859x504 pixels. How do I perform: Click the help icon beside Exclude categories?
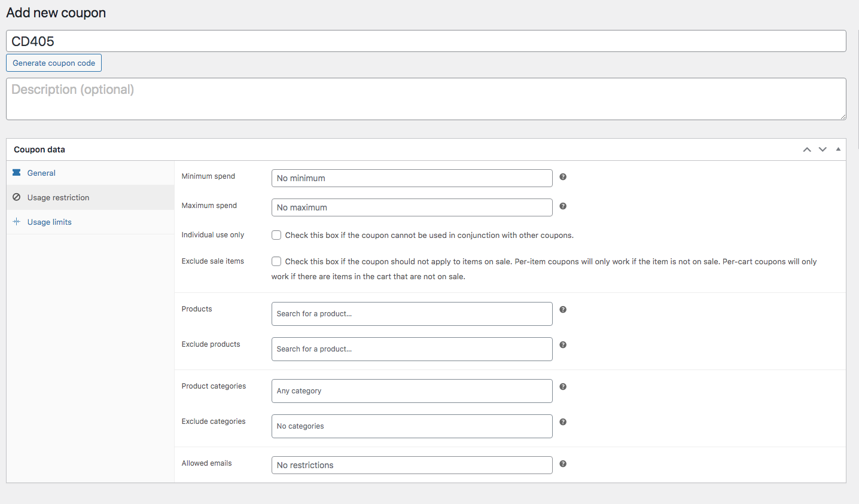[563, 422]
